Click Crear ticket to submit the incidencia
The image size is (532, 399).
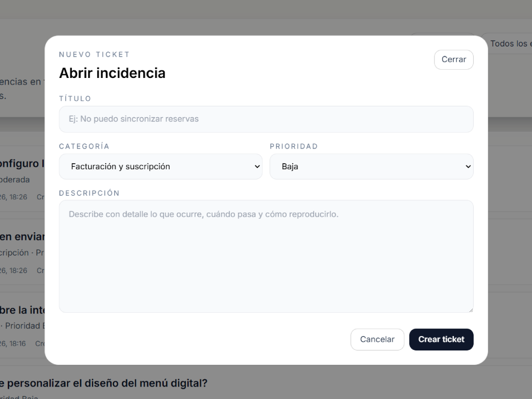point(441,339)
